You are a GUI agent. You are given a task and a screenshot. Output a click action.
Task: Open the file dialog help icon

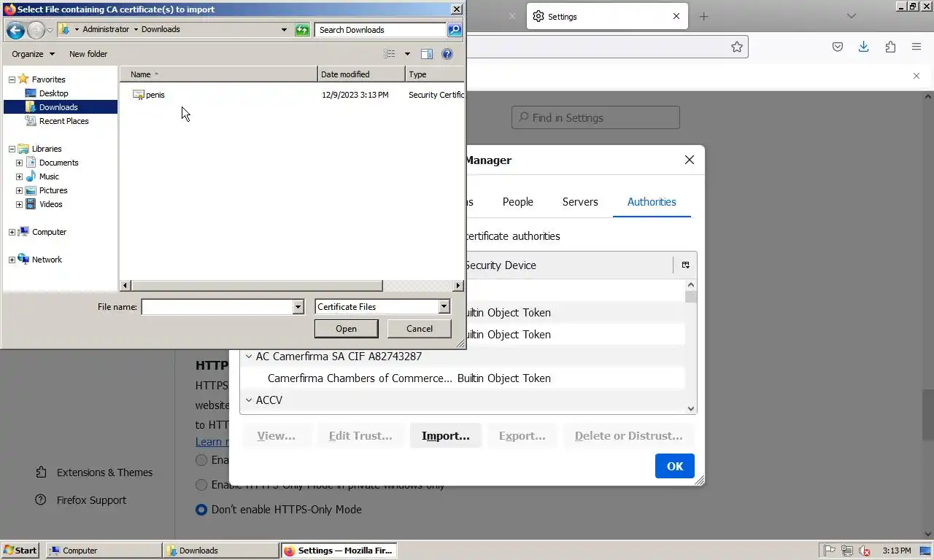click(x=447, y=54)
